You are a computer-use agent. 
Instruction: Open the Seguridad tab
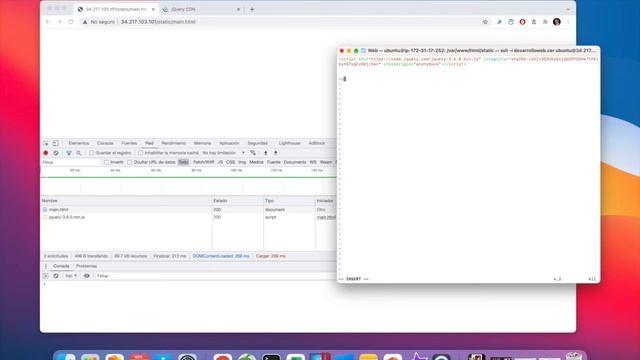(258, 143)
